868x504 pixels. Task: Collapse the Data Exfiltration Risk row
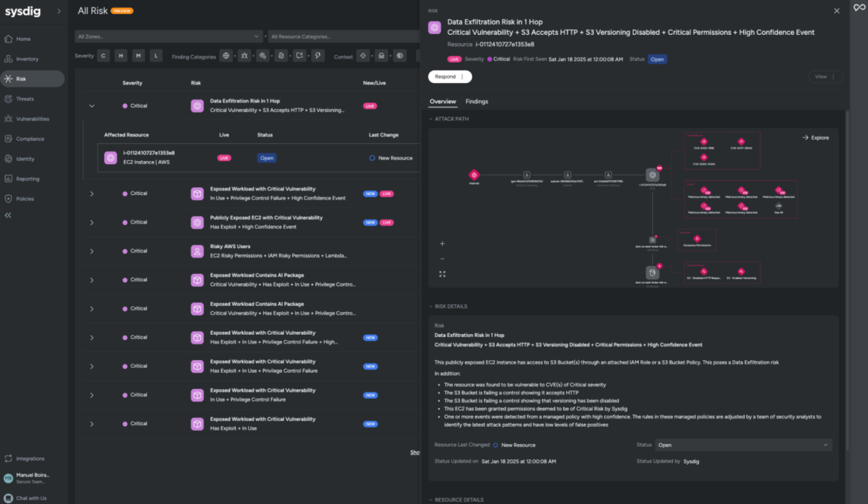click(92, 106)
